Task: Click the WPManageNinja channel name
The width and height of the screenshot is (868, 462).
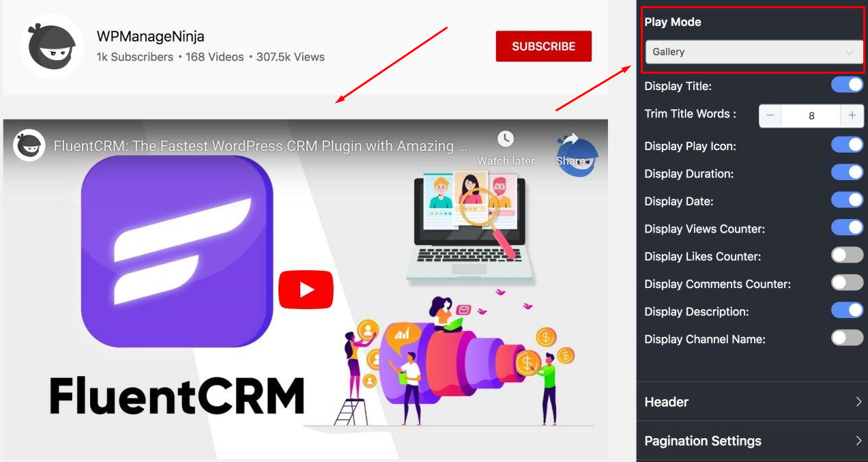Action: pos(150,36)
